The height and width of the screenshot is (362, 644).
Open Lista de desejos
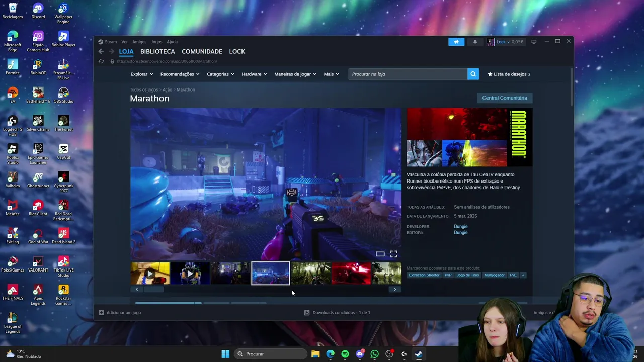pyautogui.click(x=509, y=74)
